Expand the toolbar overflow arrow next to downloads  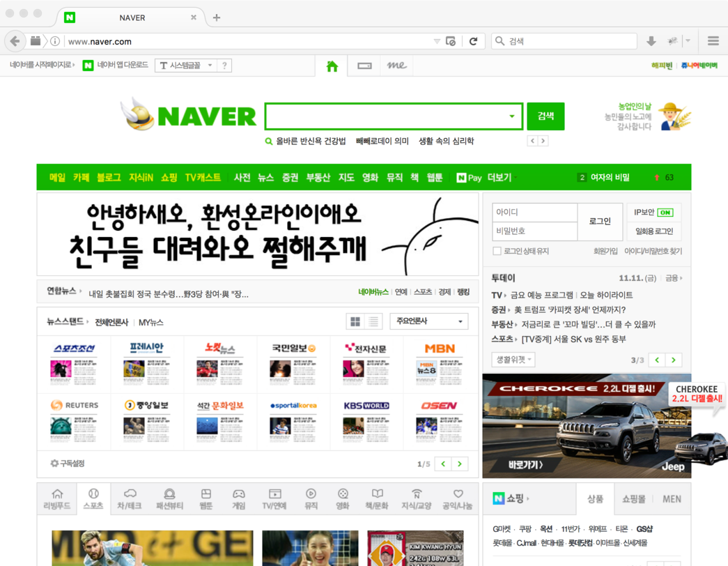coord(688,41)
